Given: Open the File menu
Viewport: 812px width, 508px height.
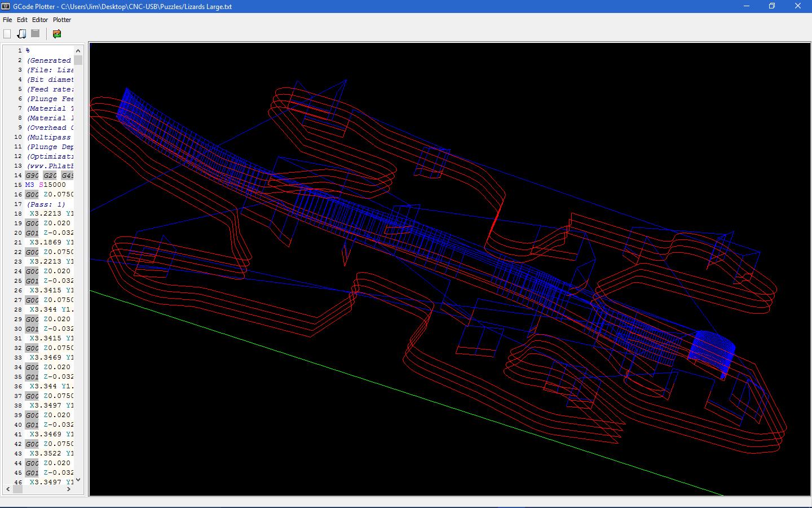Looking at the screenshot, I should tap(7, 20).
